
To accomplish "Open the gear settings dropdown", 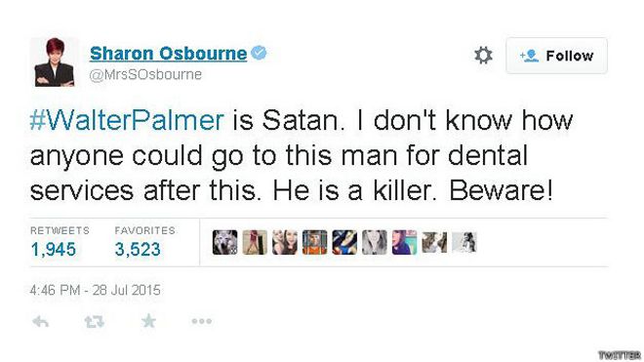I will [483, 56].
